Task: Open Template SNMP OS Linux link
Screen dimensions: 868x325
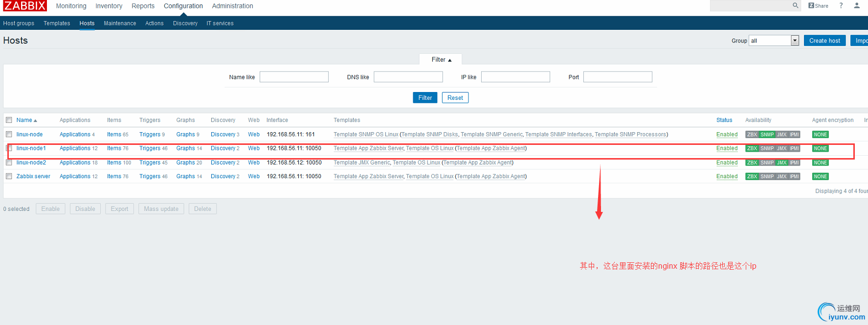Action: click(366, 135)
